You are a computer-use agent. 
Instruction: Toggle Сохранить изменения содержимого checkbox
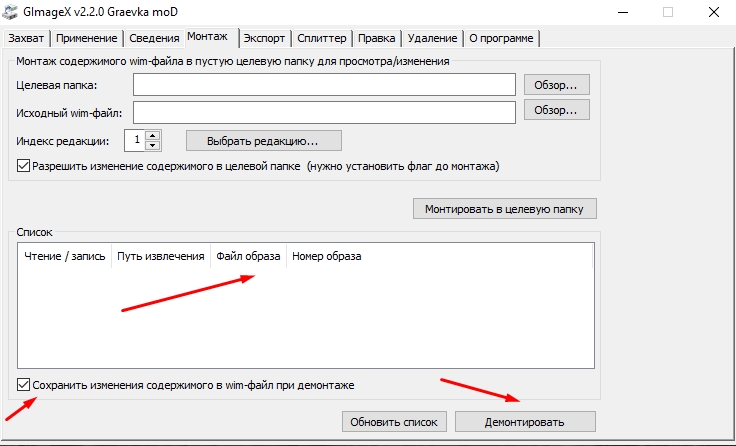(23, 385)
